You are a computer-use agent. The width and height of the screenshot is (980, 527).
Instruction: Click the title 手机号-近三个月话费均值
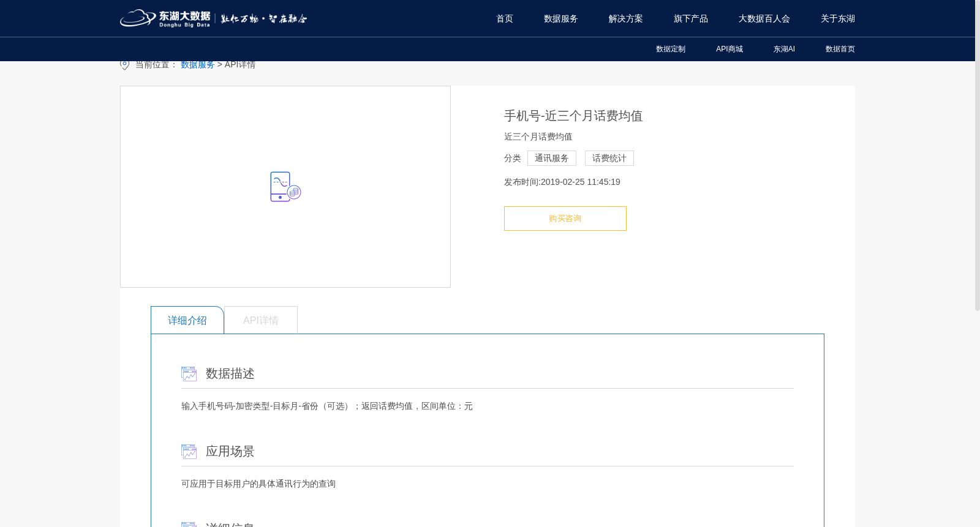573,116
